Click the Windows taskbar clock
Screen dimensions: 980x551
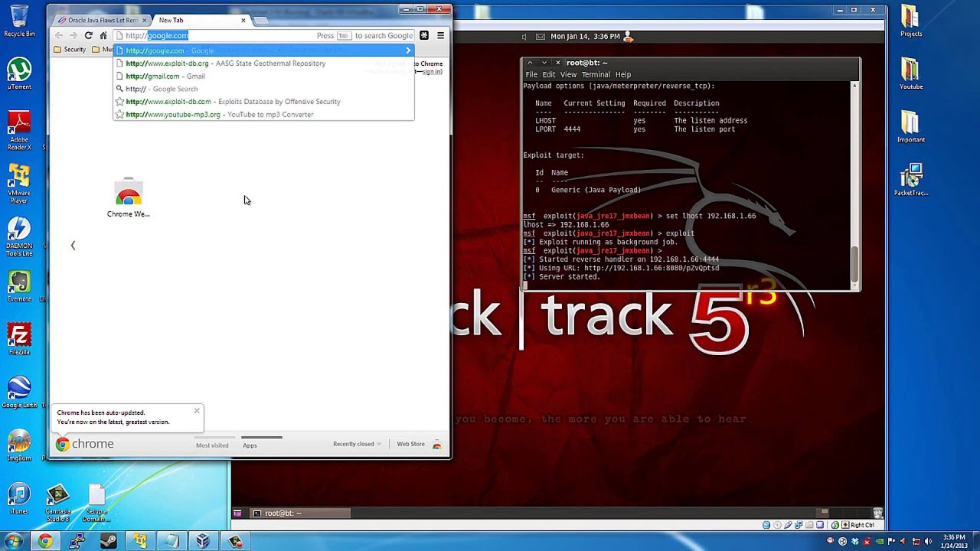pos(955,541)
